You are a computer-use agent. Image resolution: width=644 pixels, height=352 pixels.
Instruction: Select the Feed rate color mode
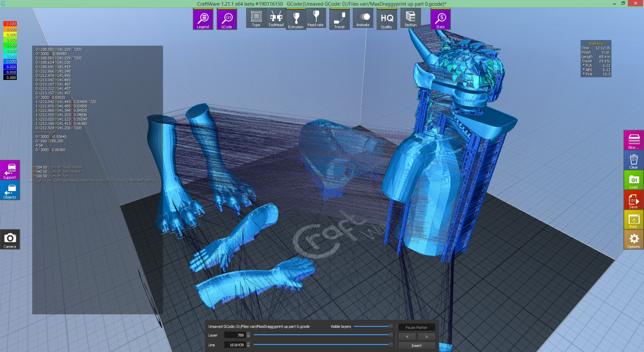tap(316, 18)
